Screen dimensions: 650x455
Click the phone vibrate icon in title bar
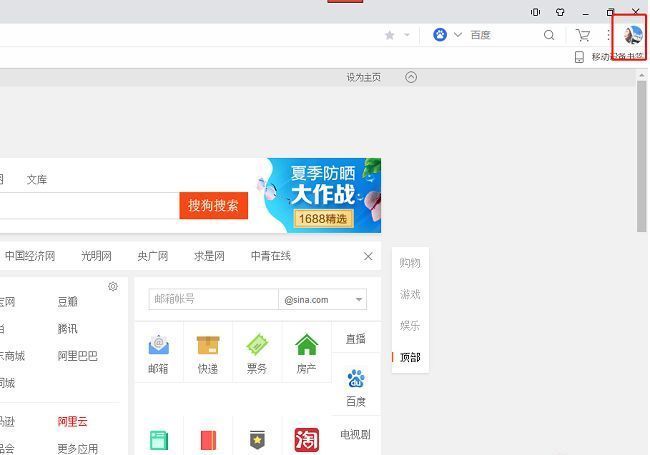[x=535, y=12]
